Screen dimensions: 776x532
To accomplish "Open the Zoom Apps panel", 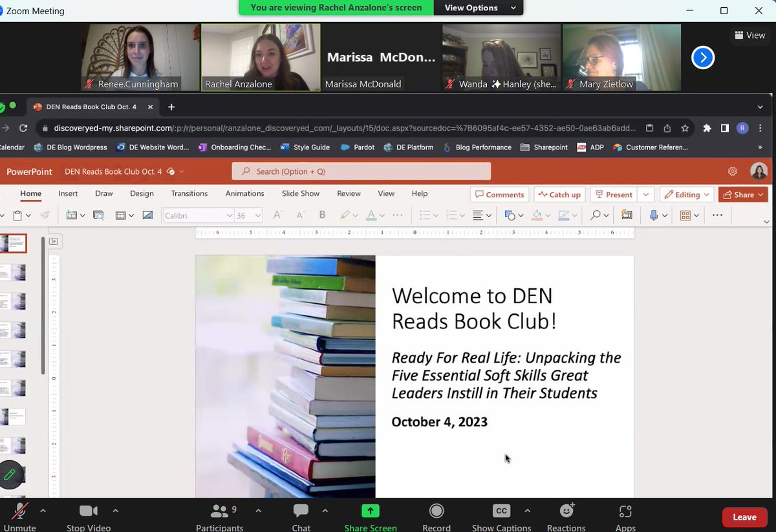I will pos(625,517).
